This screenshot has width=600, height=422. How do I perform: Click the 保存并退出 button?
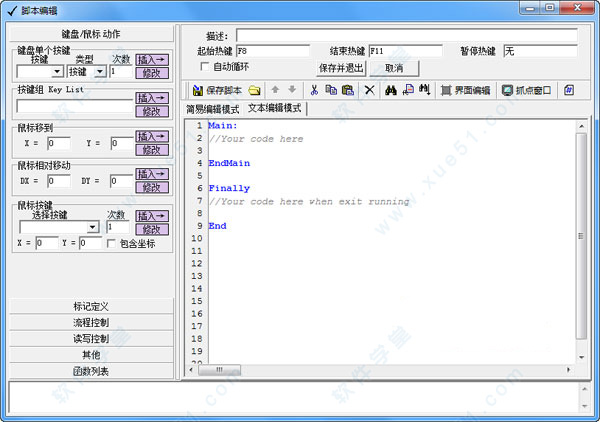(x=340, y=68)
